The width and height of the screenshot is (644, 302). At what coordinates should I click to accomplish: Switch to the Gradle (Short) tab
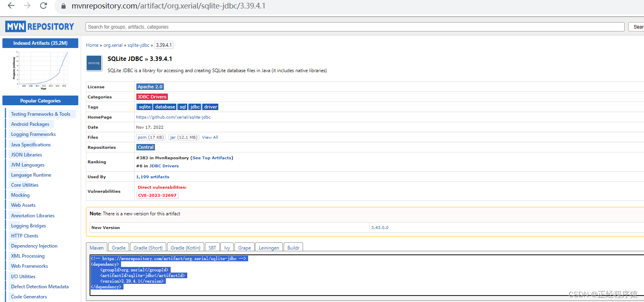(148, 247)
